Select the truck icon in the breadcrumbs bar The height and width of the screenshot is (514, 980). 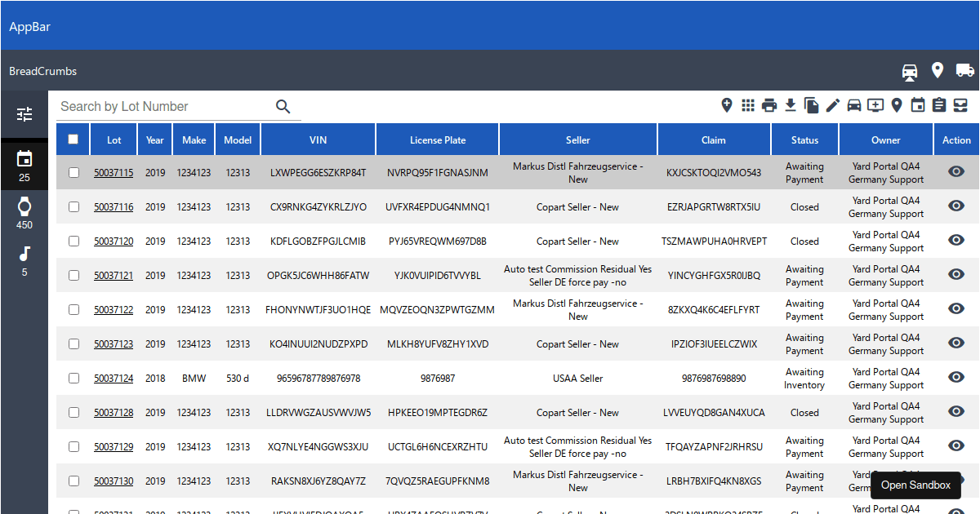coord(965,71)
